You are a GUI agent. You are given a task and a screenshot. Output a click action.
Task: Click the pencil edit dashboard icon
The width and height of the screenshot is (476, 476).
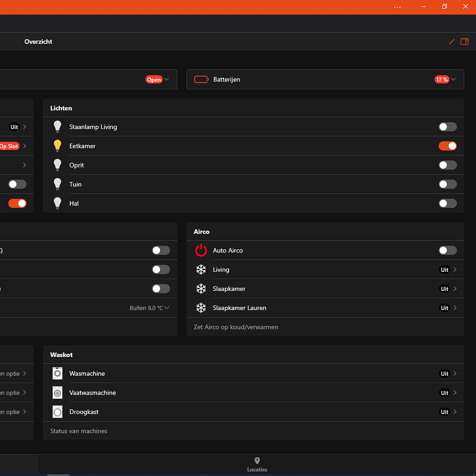pos(452,41)
